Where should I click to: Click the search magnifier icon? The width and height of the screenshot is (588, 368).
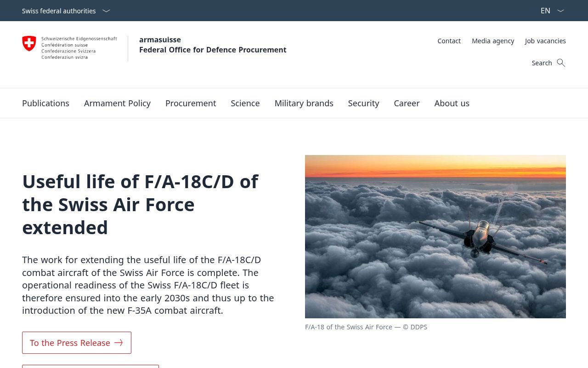(x=561, y=63)
